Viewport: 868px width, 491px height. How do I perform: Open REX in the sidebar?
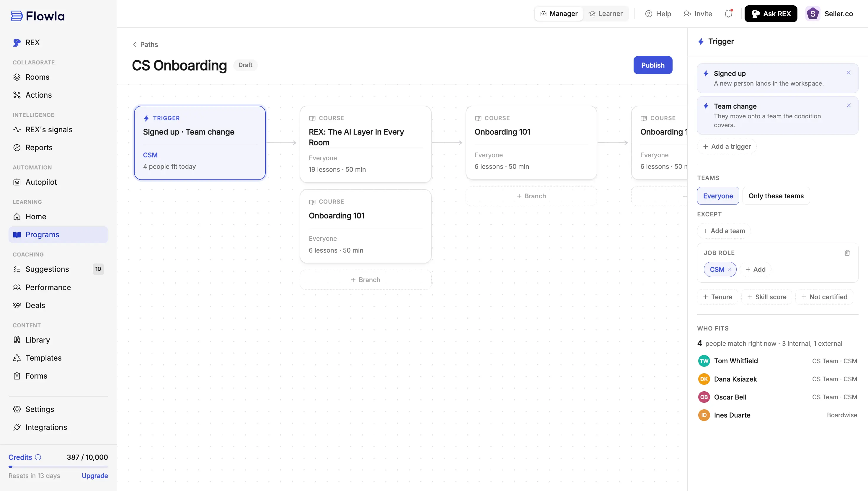[x=58, y=42]
